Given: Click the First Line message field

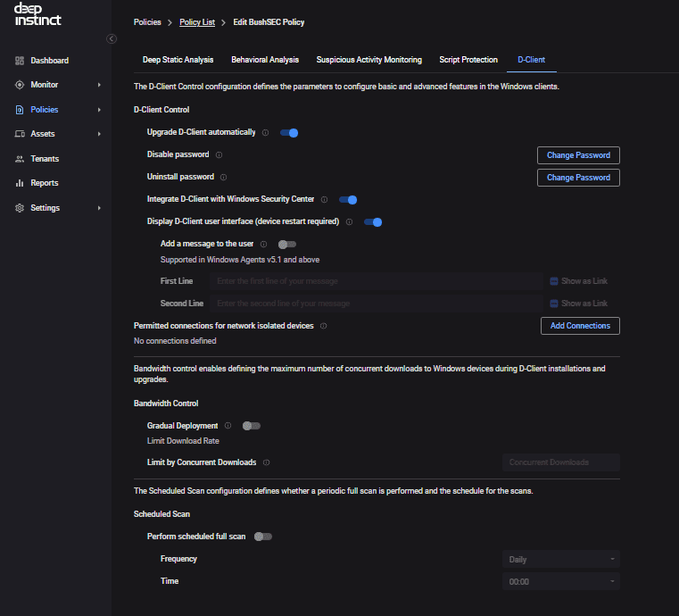Looking at the screenshot, I should pyautogui.click(x=376, y=281).
